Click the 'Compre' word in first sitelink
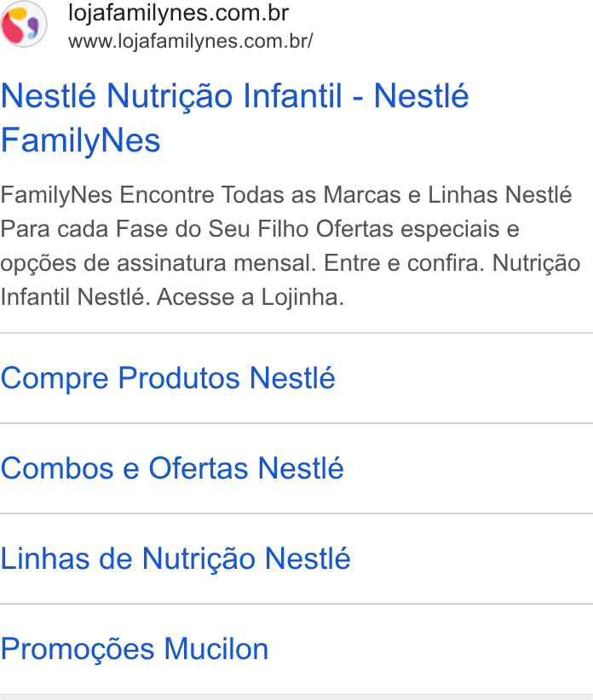Viewport: 593px width, 700px height. click(x=55, y=380)
